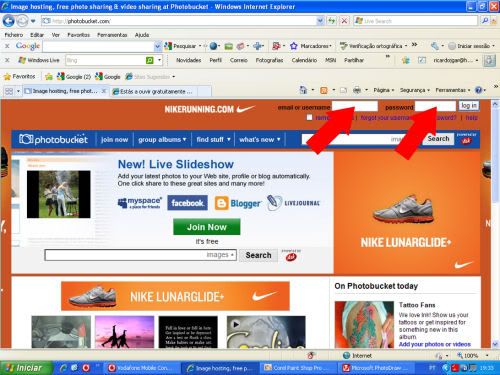Click the printer icon in command bar
Image resolution: width=500 pixels, height=375 pixels.
357,90
